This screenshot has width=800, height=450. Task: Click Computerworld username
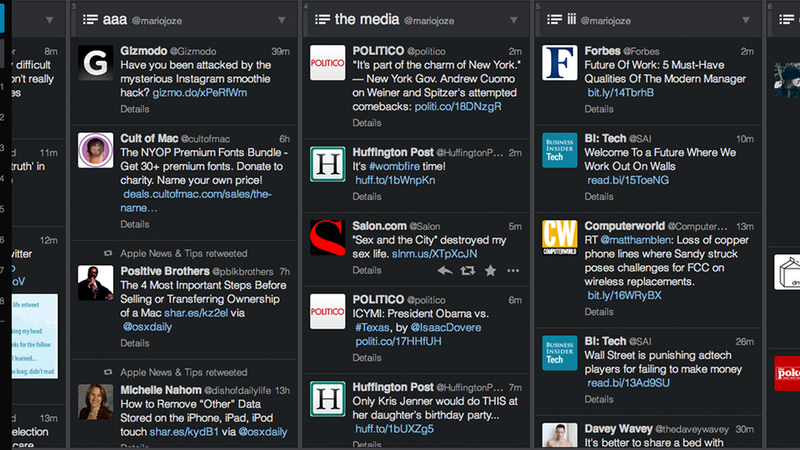point(624,226)
